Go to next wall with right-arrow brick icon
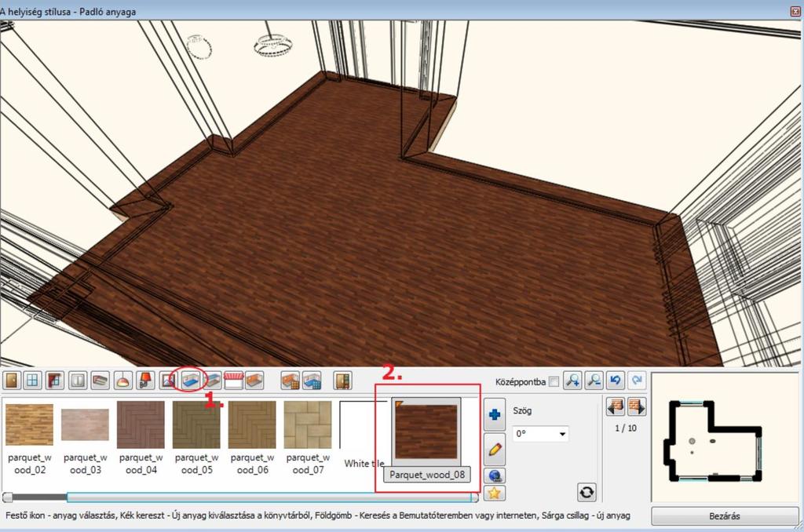This screenshot has height=532, width=804. pos(636,406)
